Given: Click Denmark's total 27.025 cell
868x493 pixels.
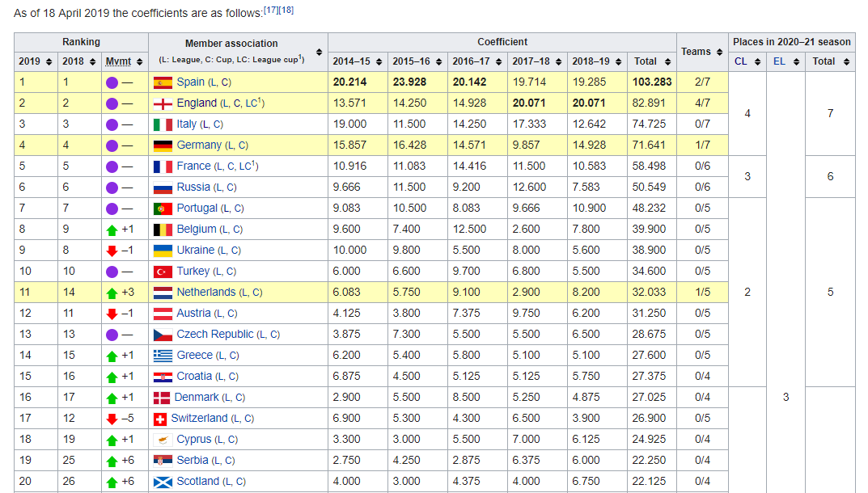Looking at the screenshot, I should point(652,398).
